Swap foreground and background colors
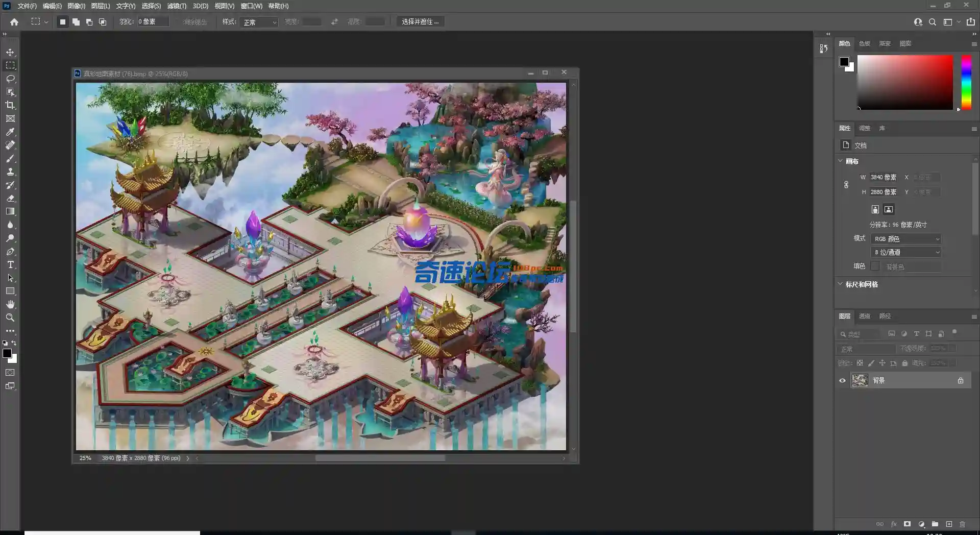The height and width of the screenshot is (535, 980). pos(14,343)
